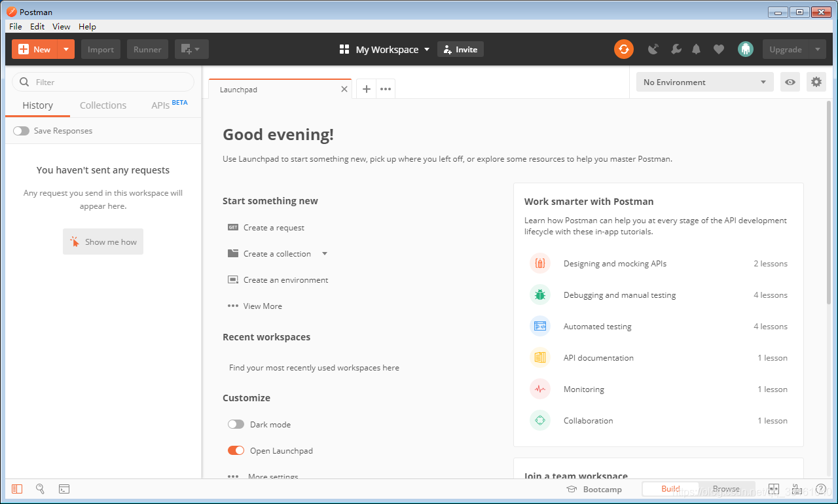Switch to the Collections tab
The height and width of the screenshot is (504, 838).
(x=103, y=105)
